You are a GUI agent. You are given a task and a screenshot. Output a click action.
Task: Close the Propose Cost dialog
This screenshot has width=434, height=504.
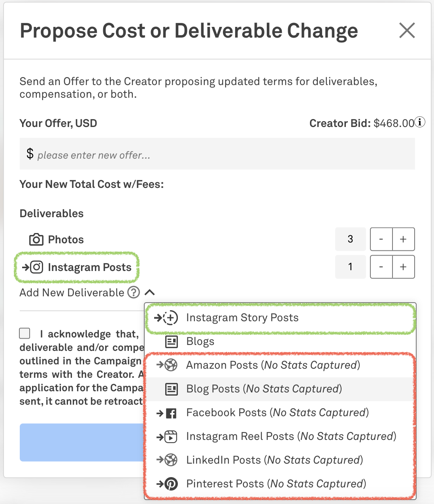pyautogui.click(x=407, y=30)
